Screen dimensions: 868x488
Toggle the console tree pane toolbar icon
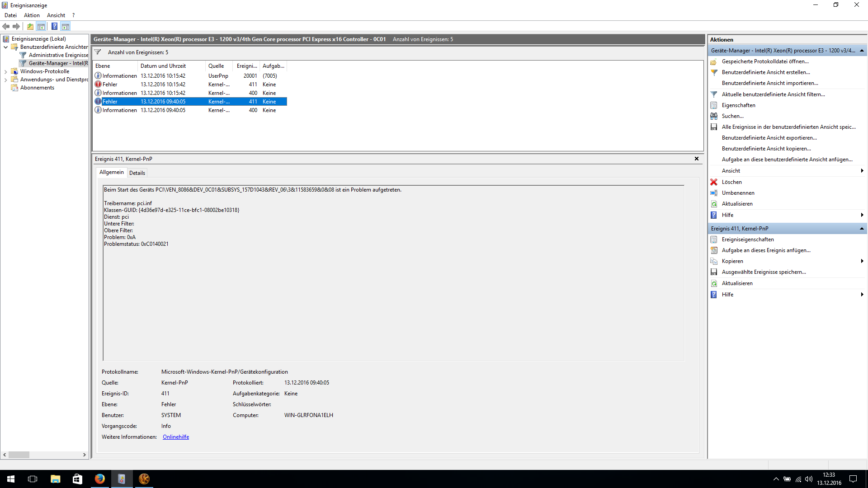click(x=41, y=27)
